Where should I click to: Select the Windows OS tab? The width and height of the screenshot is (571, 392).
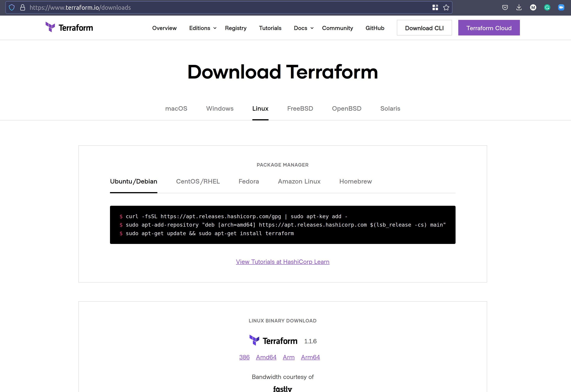point(220,108)
